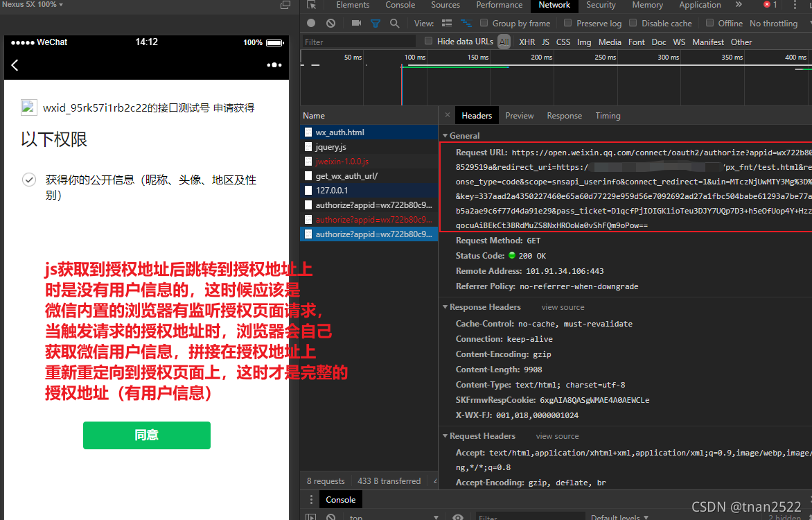The height and width of the screenshot is (520, 812).
Task: Select the Headers tab
Action: [x=477, y=116]
